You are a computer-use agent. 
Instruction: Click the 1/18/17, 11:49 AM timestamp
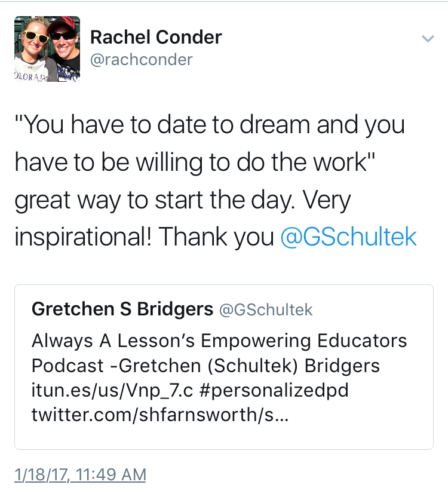point(80,474)
